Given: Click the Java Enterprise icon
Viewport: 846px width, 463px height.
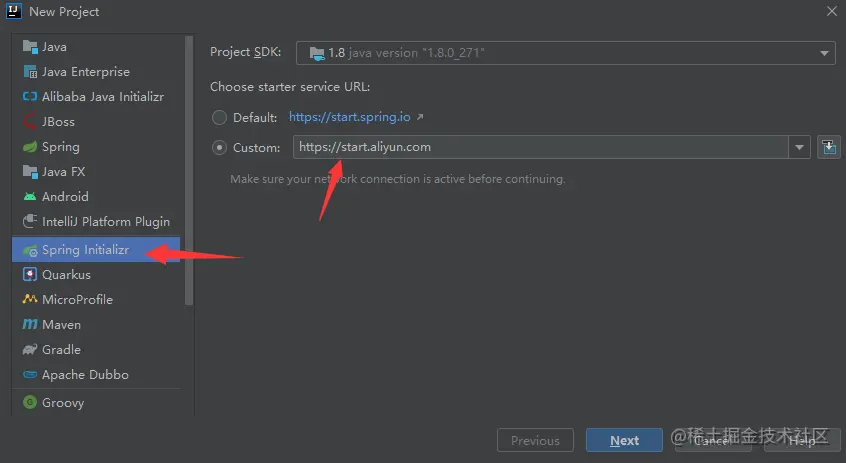Looking at the screenshot, I should [x=30, y=72].
